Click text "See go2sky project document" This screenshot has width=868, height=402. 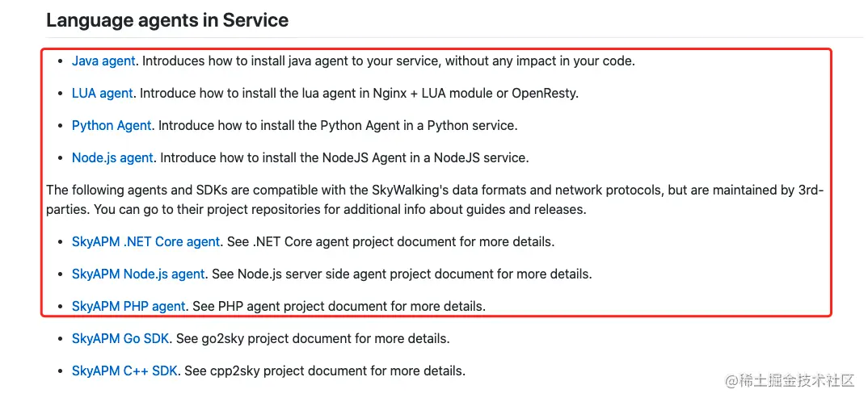click(x=264, y=338)
